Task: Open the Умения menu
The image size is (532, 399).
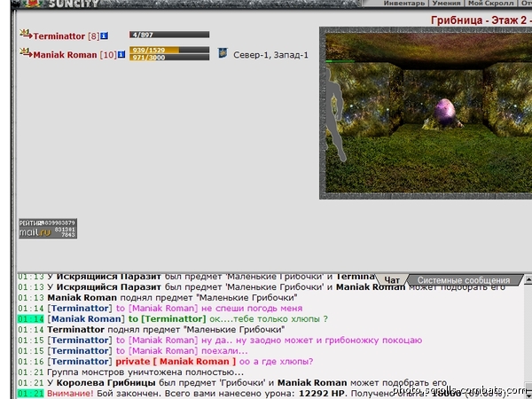Action: [x=446, y=3]
